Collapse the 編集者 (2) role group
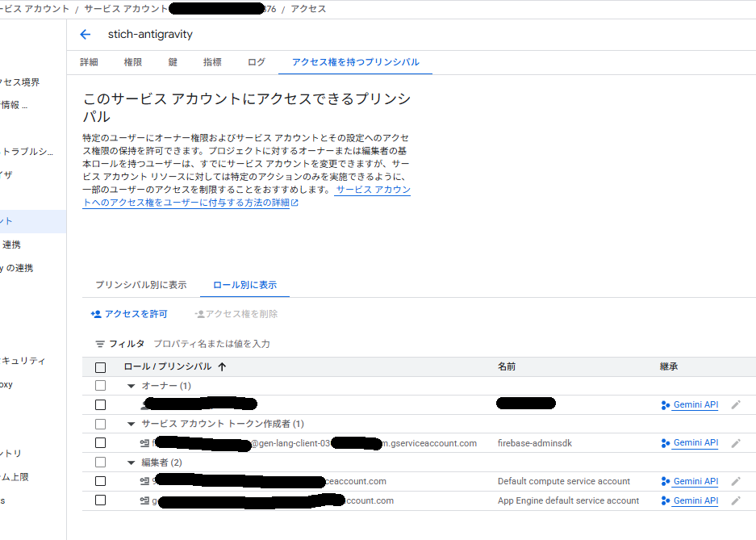This screenshot has height=540, width=756. [x=132, y=463]
